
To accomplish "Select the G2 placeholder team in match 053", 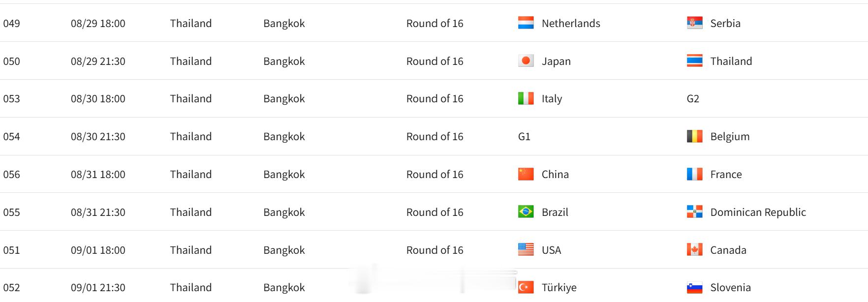I will click(x=693, y=98).
